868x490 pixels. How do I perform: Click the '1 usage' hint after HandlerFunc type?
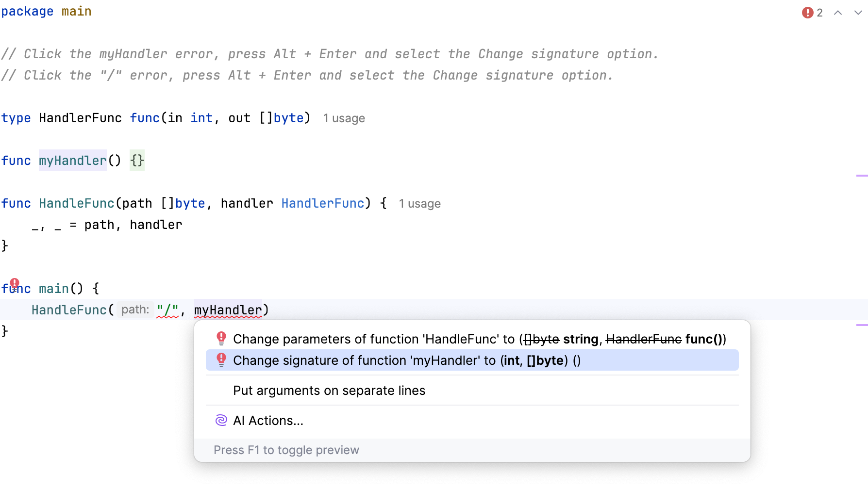point(344,118)
